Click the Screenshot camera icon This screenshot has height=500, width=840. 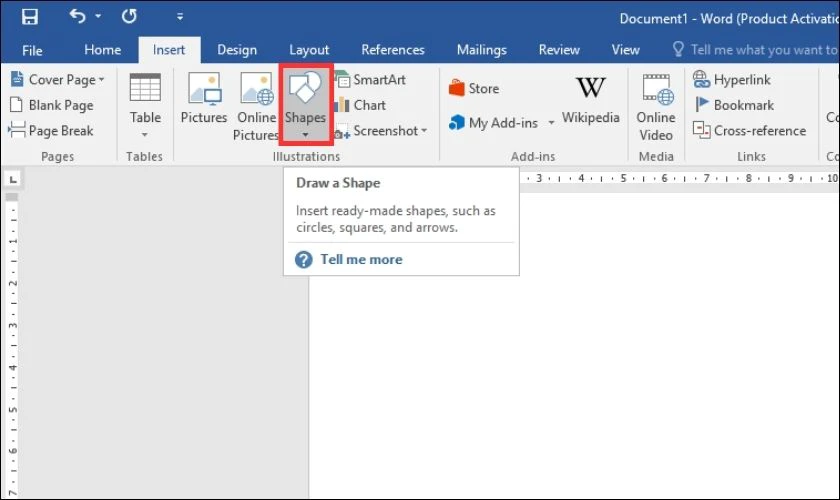(342, 132)
